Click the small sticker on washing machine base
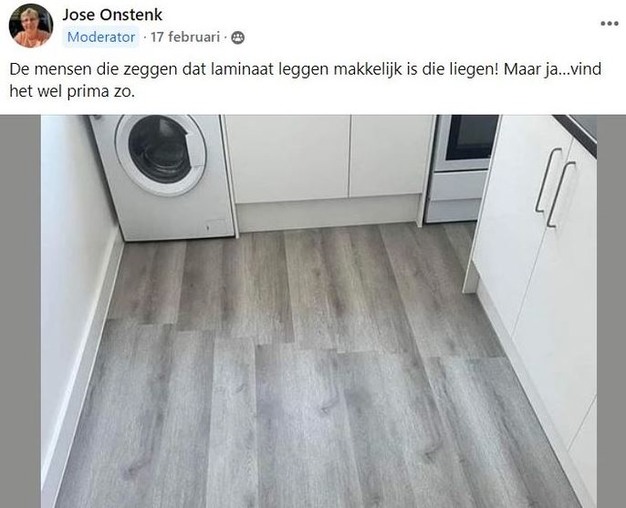 [218, 223]
